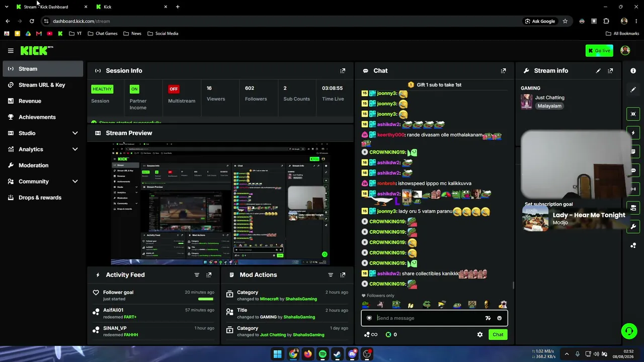
Task: Open Activity Feed filter options
Action: pyautogui.click(x=197, y=275)
